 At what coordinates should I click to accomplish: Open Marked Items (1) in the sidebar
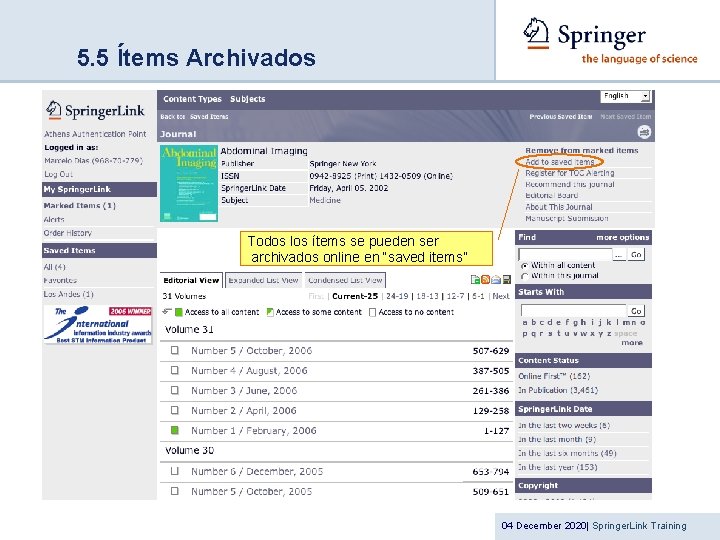pyautogui.click(x=79, y=205)
